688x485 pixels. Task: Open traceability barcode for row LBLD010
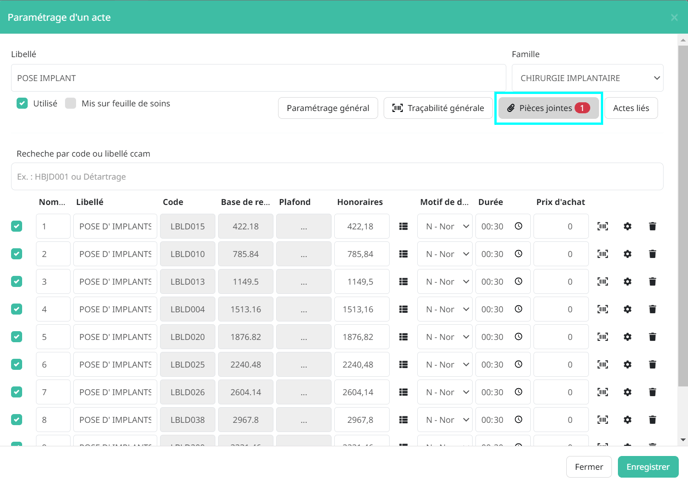602,254
